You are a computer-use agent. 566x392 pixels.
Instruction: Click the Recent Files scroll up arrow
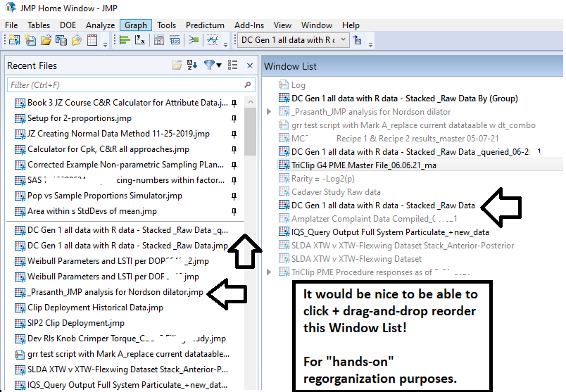(x=251, y=102)
